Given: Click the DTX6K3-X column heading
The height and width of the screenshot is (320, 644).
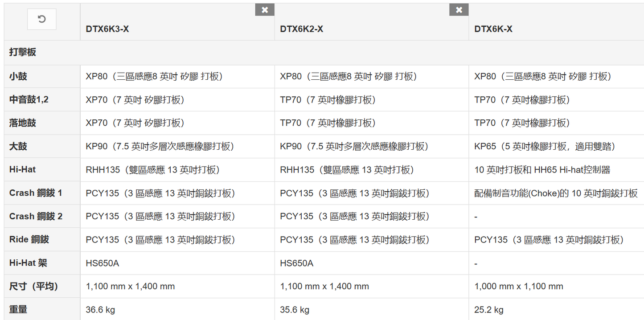Looking at the screenshot, I should tap(107, 29).
